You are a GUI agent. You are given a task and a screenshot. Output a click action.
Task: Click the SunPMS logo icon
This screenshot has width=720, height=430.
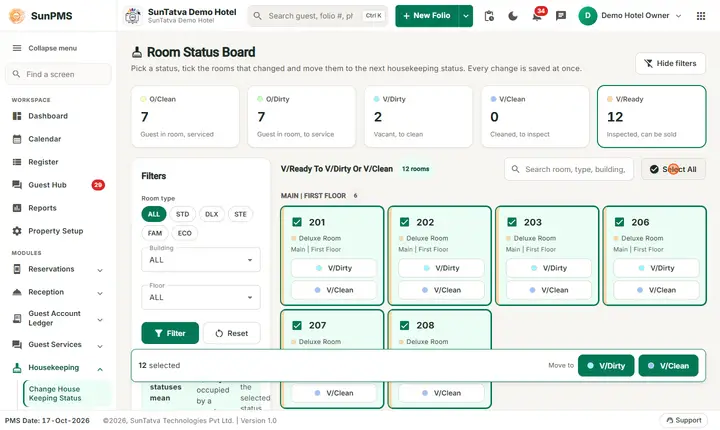[x=17, y=16]
